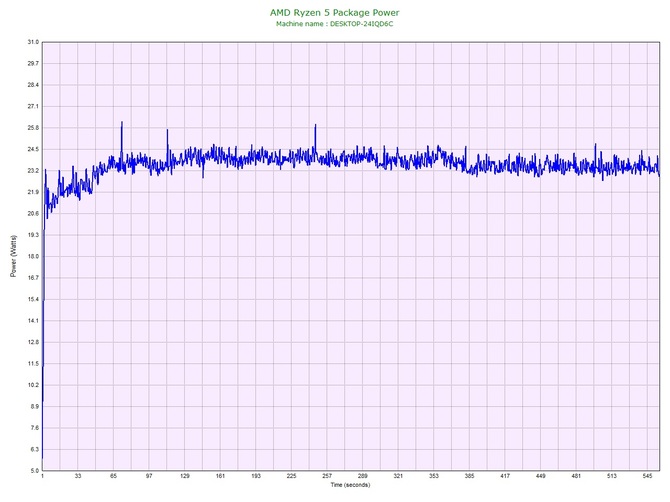Click the 'Power (Watts)' y-axis label

tap(13, 256)
